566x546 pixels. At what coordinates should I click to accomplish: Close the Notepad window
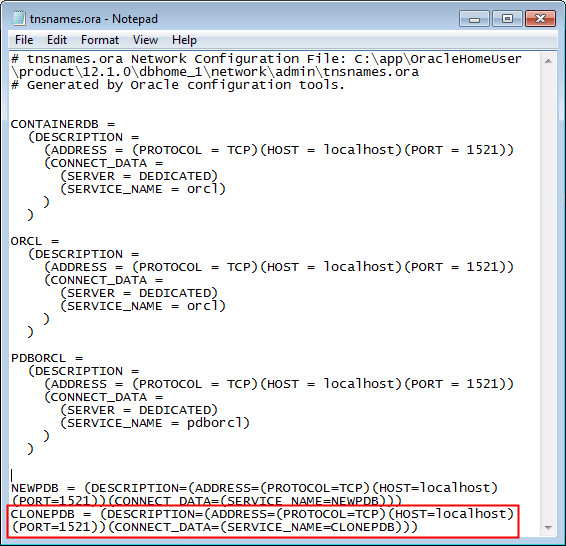coord(540,19)
